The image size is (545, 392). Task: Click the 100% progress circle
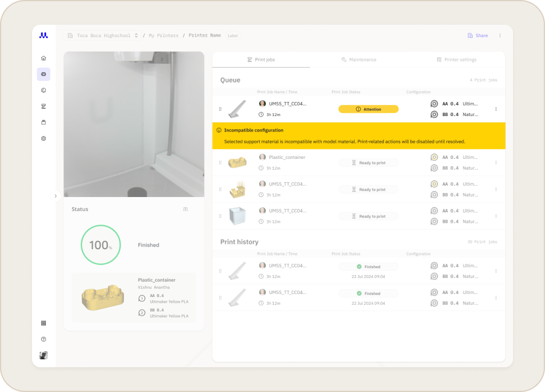[101, 245]
